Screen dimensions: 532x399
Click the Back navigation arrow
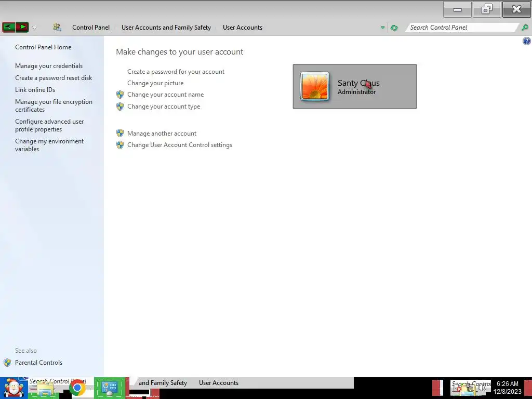pos(9,27)
